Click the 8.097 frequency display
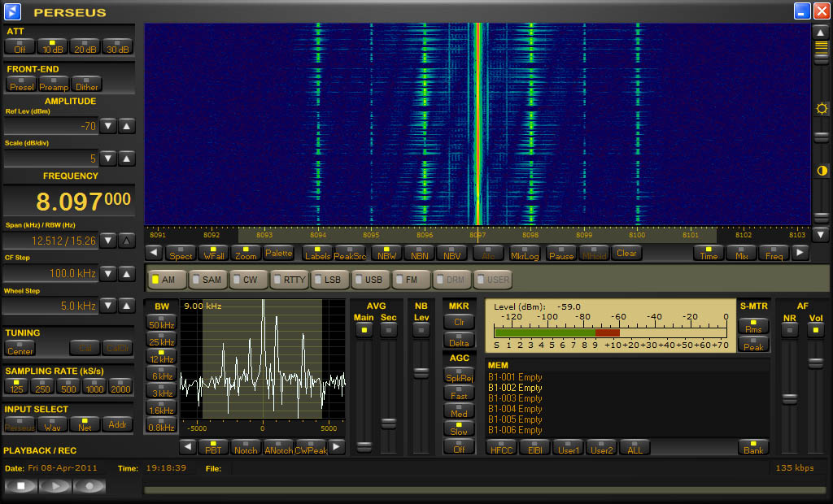 point(69,201)
